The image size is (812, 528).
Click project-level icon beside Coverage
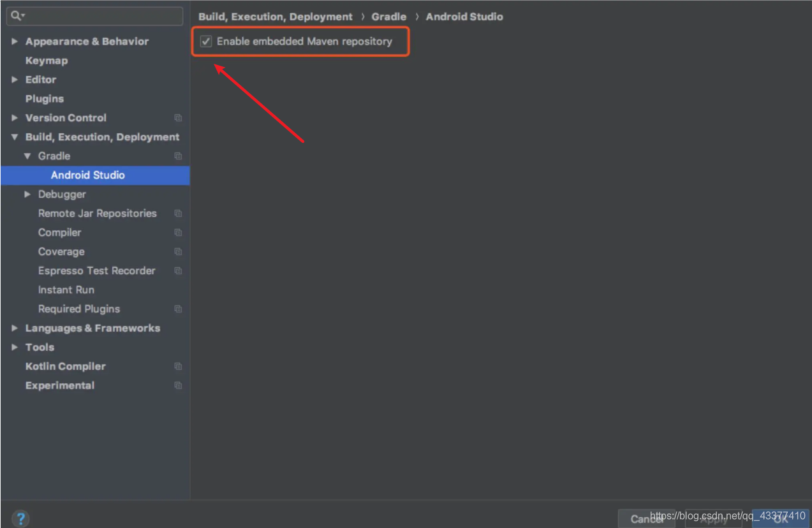click(x=178, y=252)
